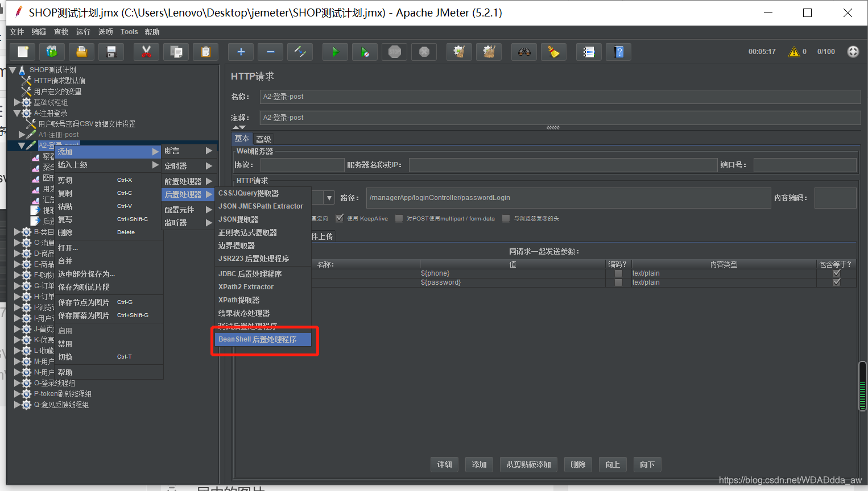Click the Cut scissors icon
Image resolution: width=868 pixels, height=491 pixels.
146,52
